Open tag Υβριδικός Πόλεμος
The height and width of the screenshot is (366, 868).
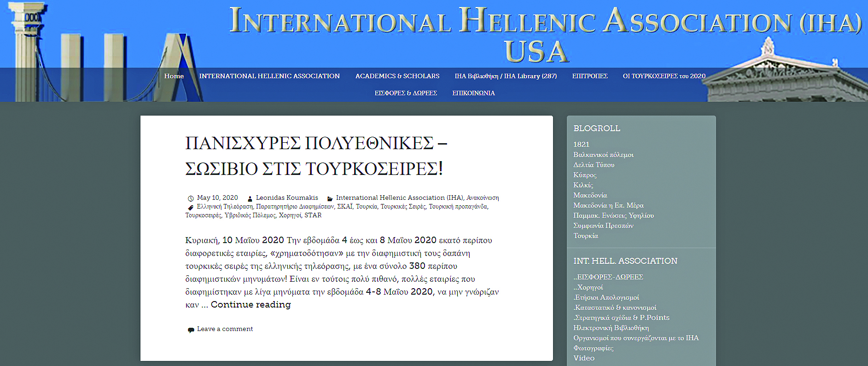[250, 215]
